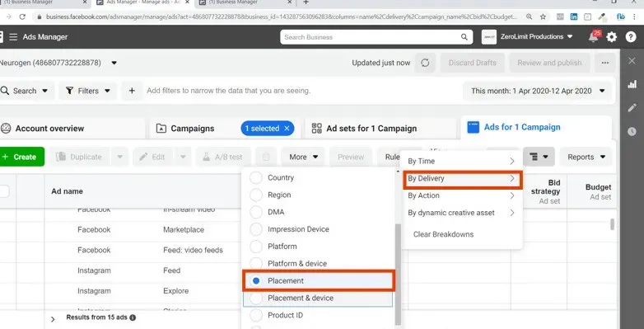This screenshot has height=329, width=644.
Task: Click the LinkedIn browser extension icon
Action: coord(574,16)
